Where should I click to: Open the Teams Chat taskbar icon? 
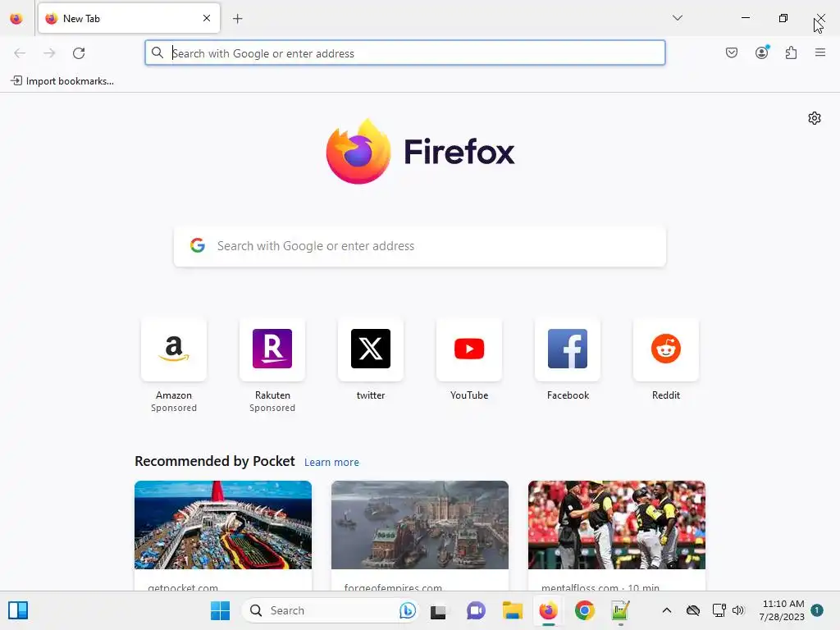[x=476, y=610]
